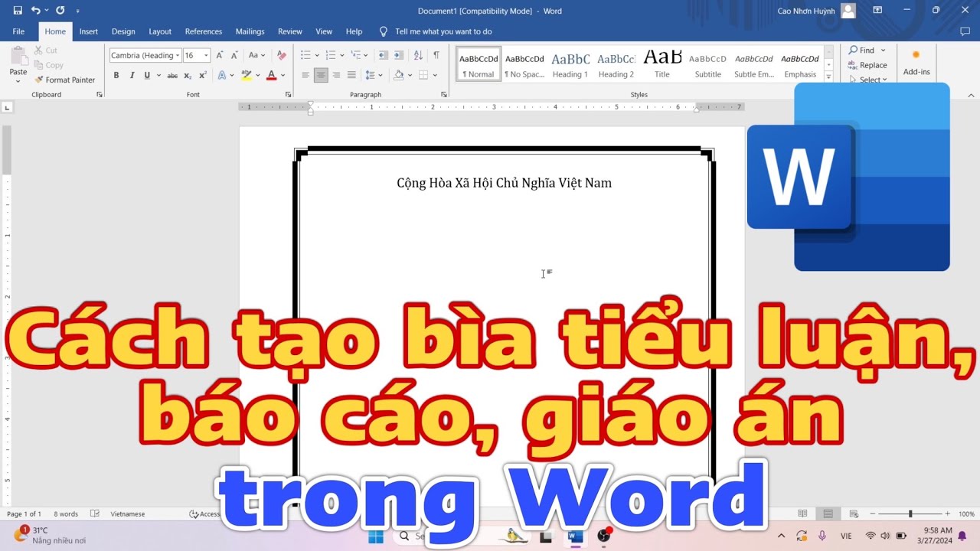Click the Decrease Indent icon
The image size is (980, 551).
[x=384, y=55]
